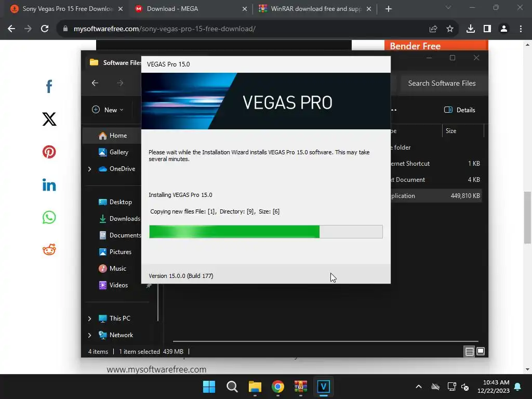Share page on Facebook
This screenshot has width=532, height=399.
pyautogui.click(x=49, y=86)
